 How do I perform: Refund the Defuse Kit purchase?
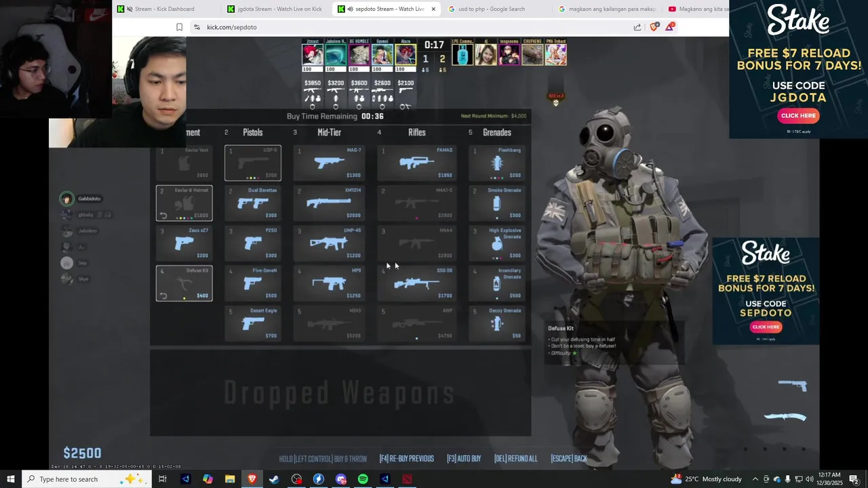163,296
